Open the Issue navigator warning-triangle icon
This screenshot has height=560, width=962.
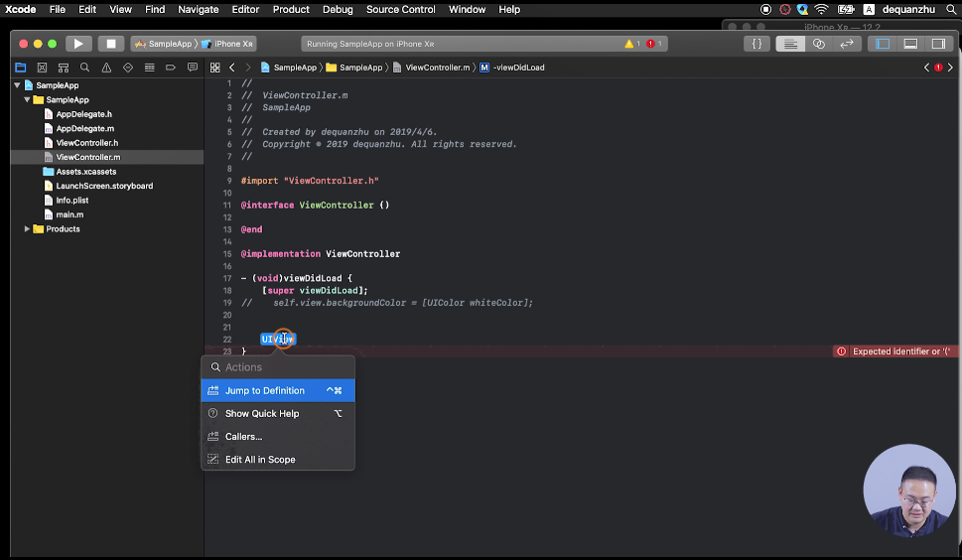[x=106, y=68]
